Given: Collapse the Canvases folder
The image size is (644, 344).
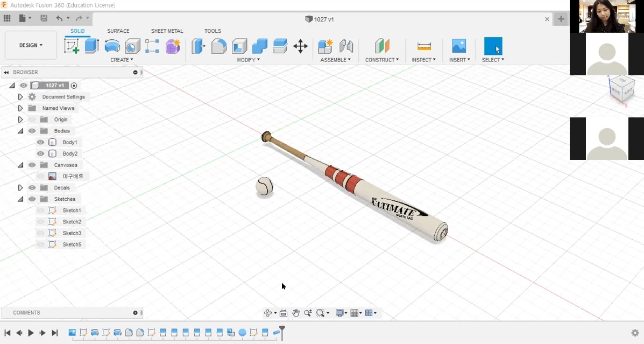Looking at the screenshot, I should [x=20, y=165].
